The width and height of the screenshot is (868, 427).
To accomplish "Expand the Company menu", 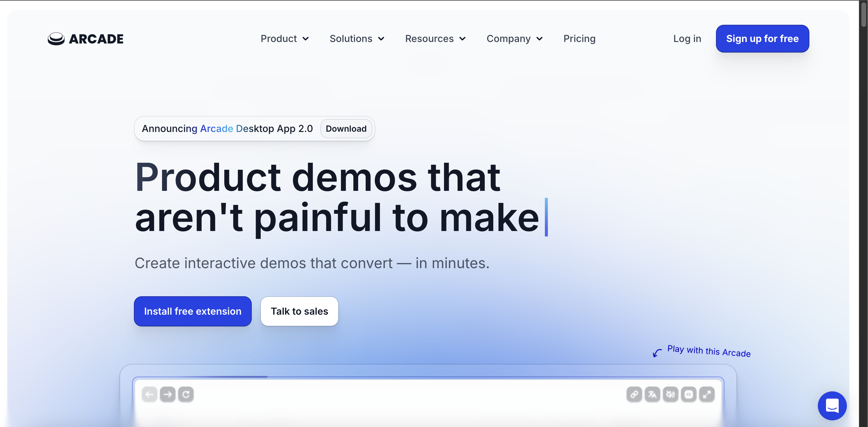I will click(514, 39).
